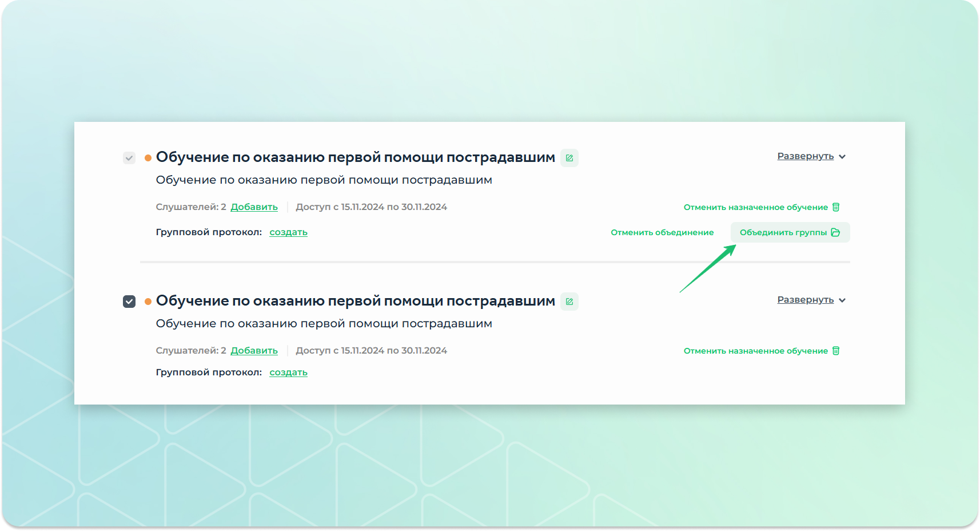Click the chevron arrow next to the first Развернуть
The width and height of the screenshot is (980, 531).
(842, 157)
